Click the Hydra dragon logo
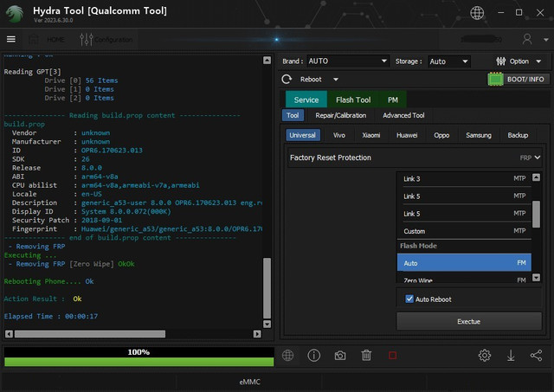 [x=15, y=14]
